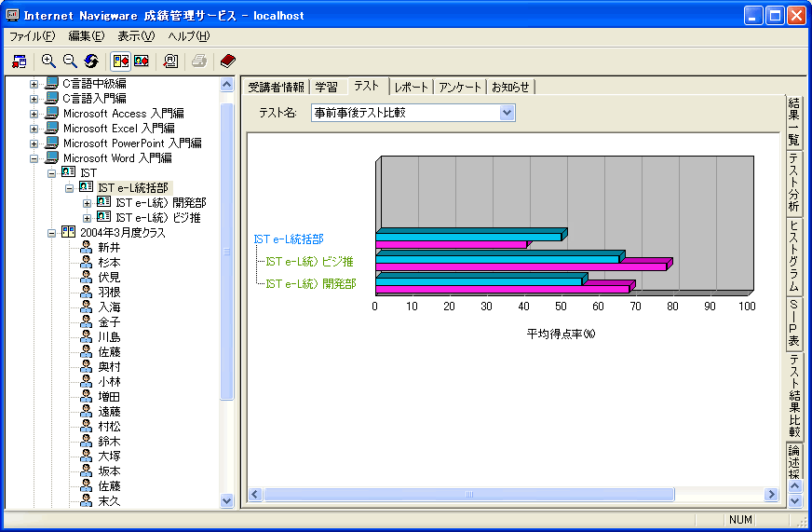Click group icon beside IST e-L統括部
Image resolution: width=812 pixels, height=532 pixels.
(86, 187)
